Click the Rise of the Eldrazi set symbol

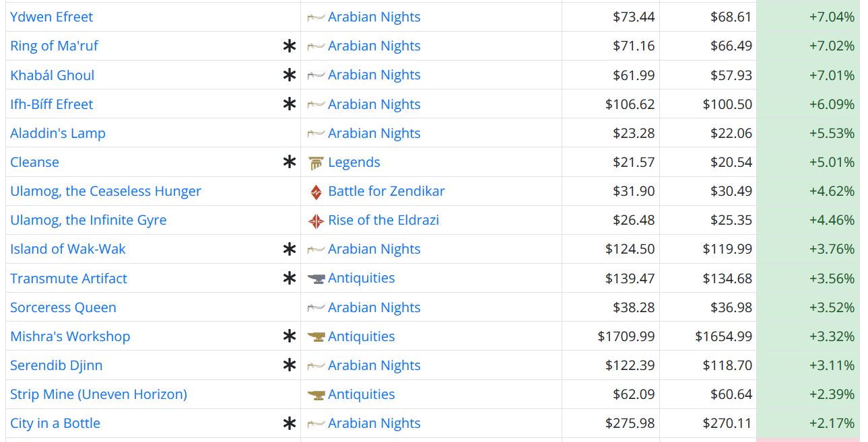316,221
